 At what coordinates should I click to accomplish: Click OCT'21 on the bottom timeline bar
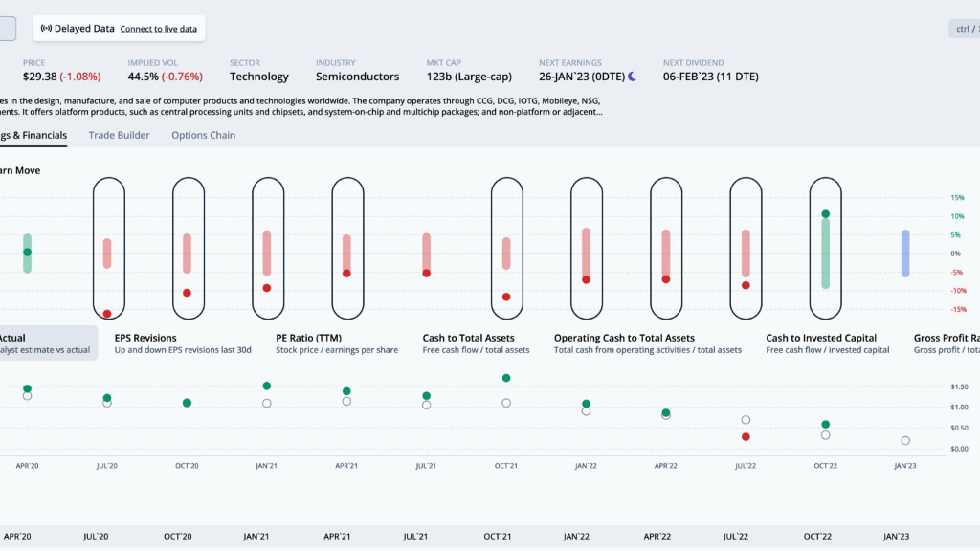pyautogui.click(x=498, y=538)
